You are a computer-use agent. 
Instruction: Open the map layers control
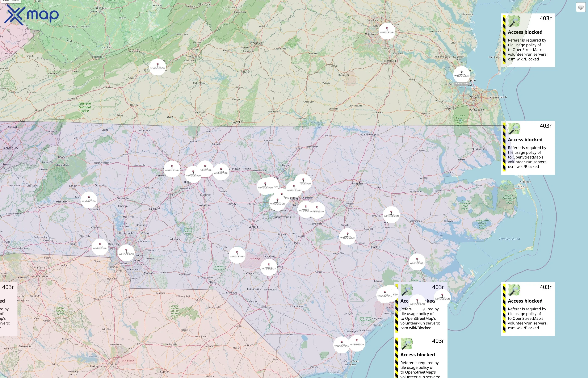coord(580,8)
